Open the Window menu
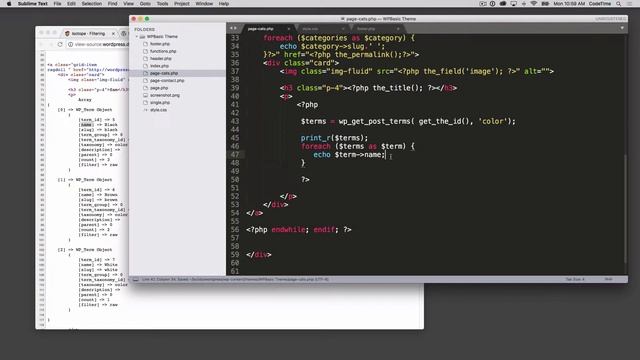 [x=204, y=4]
